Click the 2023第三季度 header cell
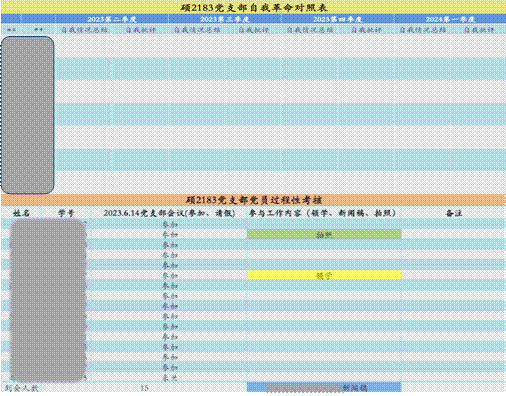The width and height of the screenshot is (506, 396). pyautogui.click(x=225, y=19)
